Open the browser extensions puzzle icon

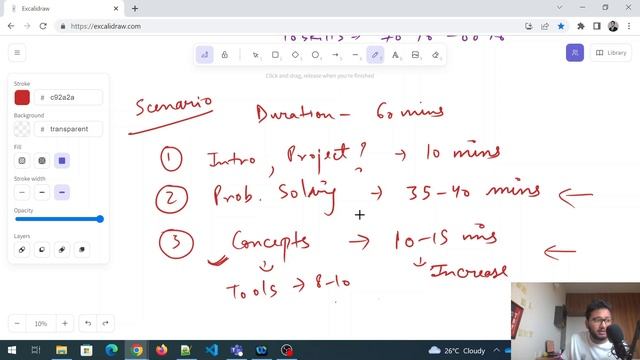point(580,26)
